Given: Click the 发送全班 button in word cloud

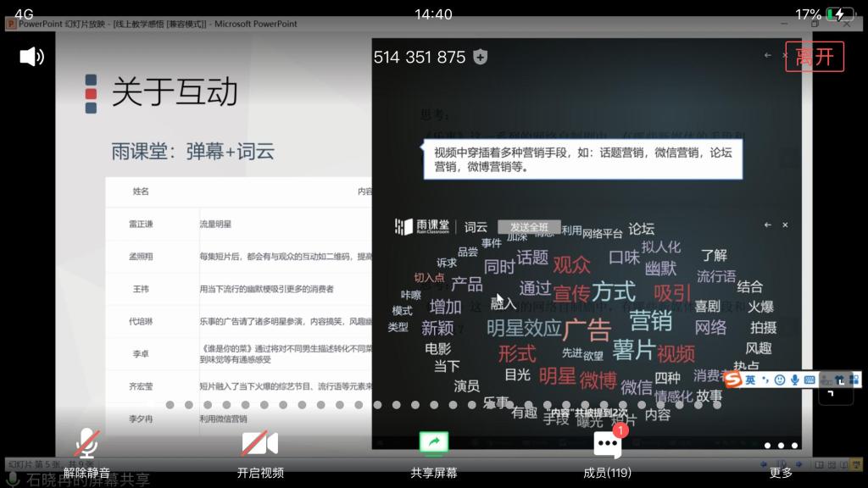Looking at the screenshot, I should pyautogui.click(x=528, y=227).
